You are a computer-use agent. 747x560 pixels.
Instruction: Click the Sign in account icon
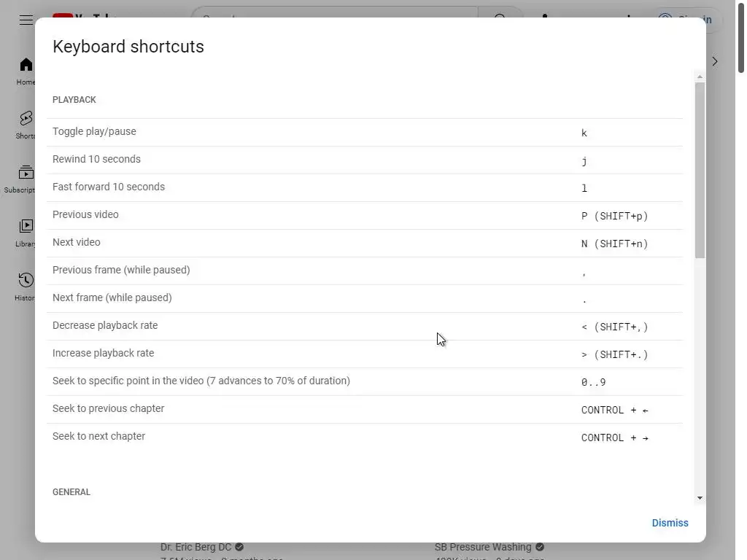click(x=665, y=20)
